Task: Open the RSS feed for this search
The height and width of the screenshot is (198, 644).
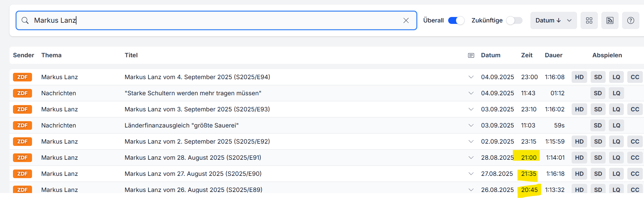Action: [610, 20]
